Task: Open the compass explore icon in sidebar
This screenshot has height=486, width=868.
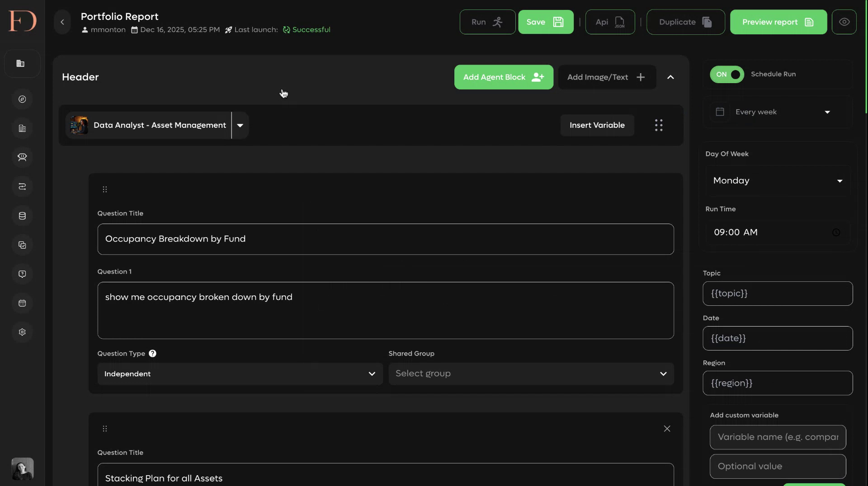Action: point(22,99)
